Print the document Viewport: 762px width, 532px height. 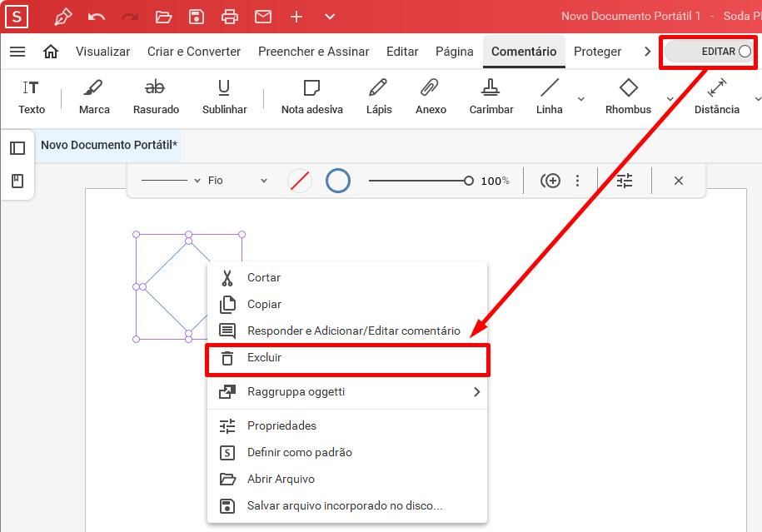(x=230, y=17)
